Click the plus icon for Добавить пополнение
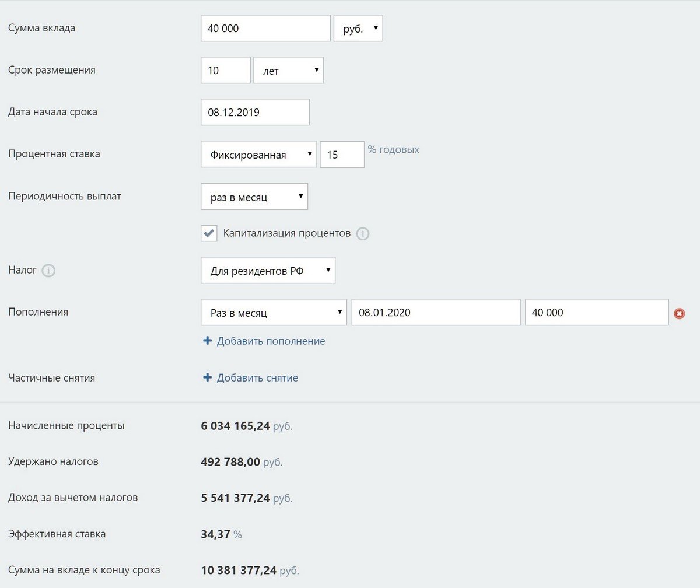The height and width of the screenshot is (588, 700). point(207,341)
